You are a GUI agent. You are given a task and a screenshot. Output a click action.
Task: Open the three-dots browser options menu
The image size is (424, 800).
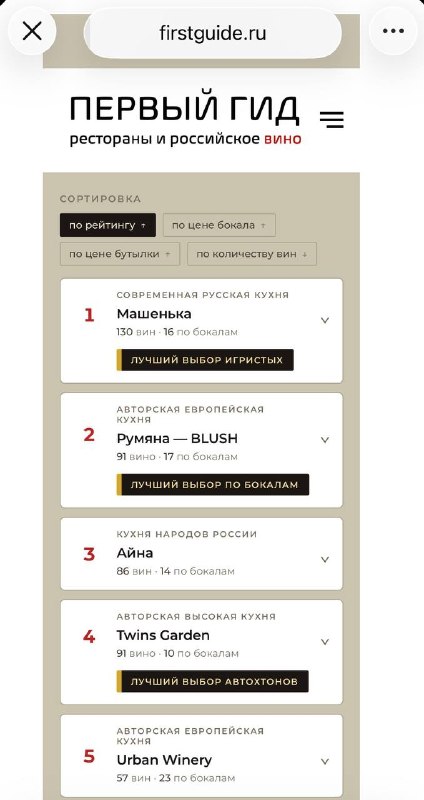click(393, 32)
